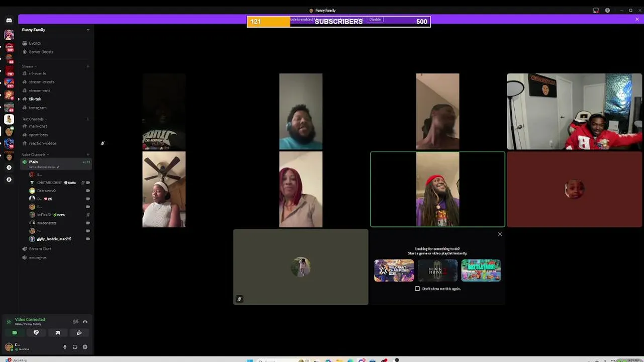Focus the highlighted speaking tile with red beanie

pos(437,190)
